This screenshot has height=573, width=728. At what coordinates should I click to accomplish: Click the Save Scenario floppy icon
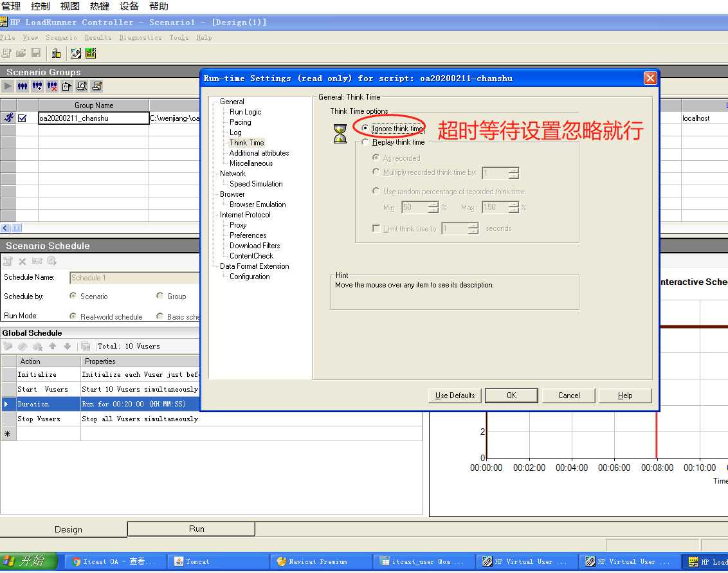coord(36,53)
